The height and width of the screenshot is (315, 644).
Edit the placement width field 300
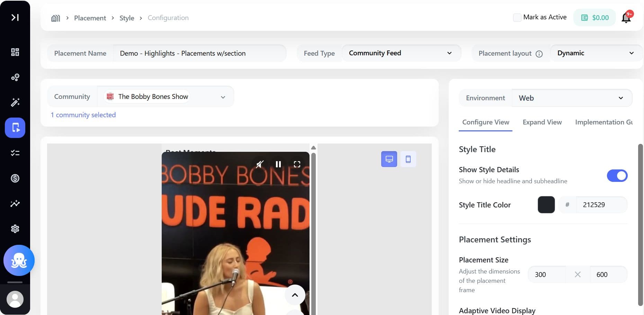pos(547,275)
